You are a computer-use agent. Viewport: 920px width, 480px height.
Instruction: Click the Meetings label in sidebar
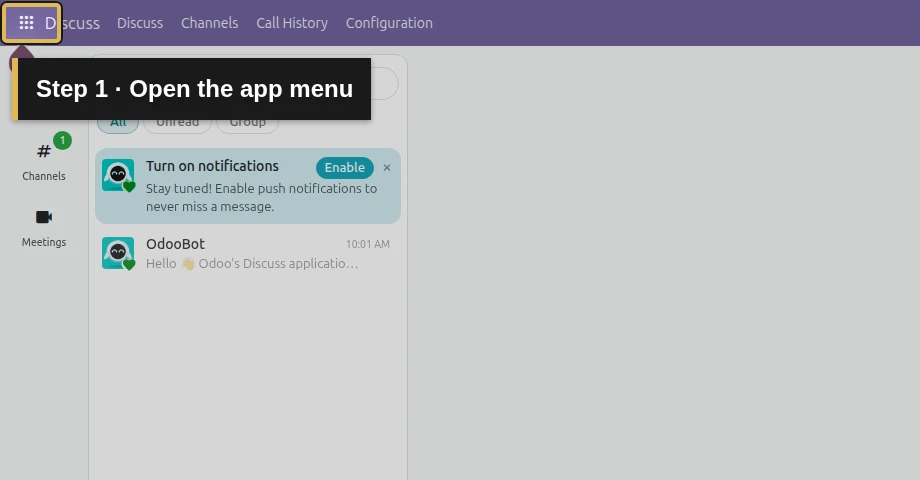coord(44,242)
